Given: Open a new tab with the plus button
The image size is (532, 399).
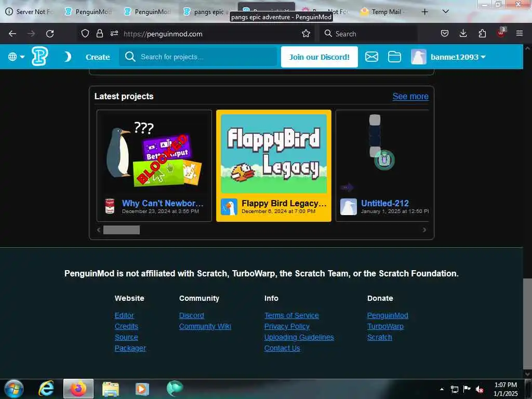Looking at the screenshot, I should coord(424,12).
